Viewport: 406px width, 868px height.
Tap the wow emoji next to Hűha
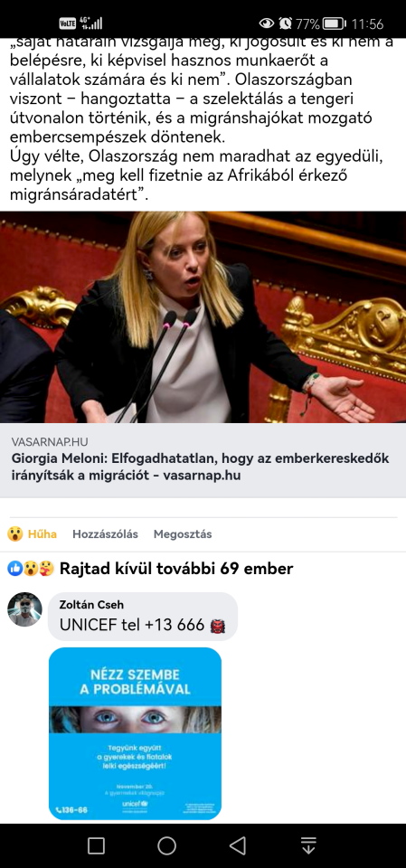(15, 534)
